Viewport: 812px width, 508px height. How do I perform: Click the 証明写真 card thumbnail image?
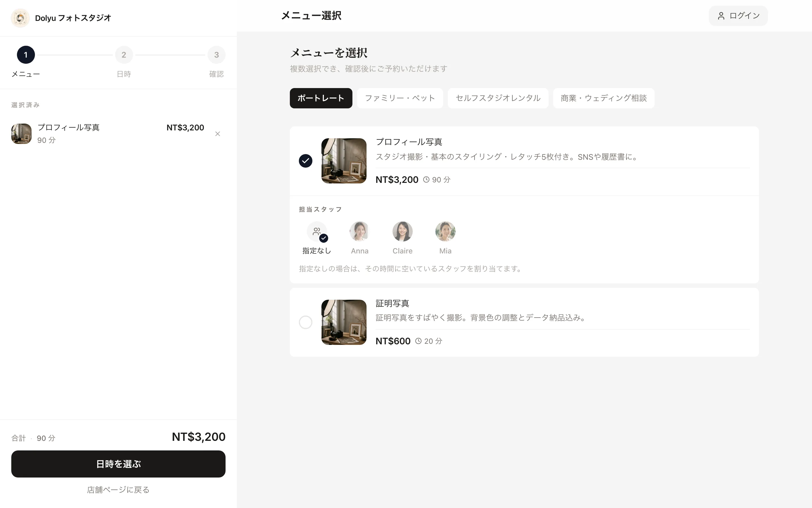click(x=344, y=322)
